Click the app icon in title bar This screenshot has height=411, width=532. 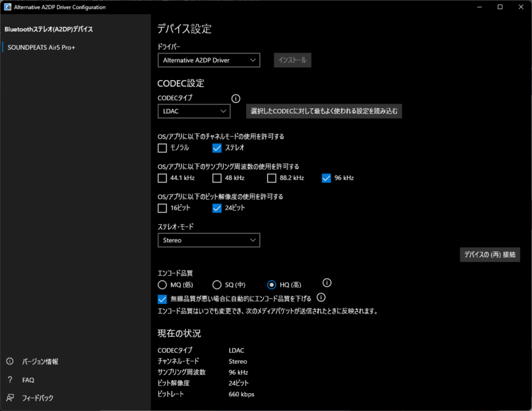[8, 7]
